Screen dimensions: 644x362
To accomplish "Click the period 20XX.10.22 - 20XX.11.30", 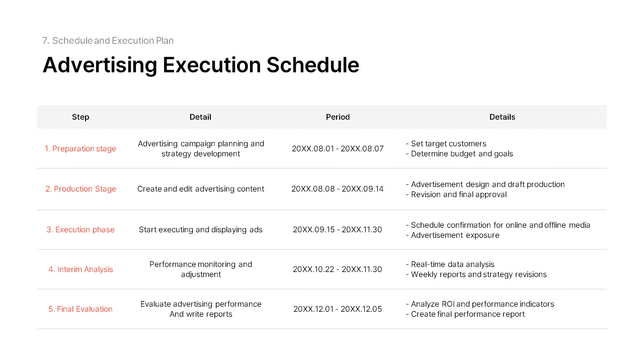I will pyautogui.click(x=338, y=269).
